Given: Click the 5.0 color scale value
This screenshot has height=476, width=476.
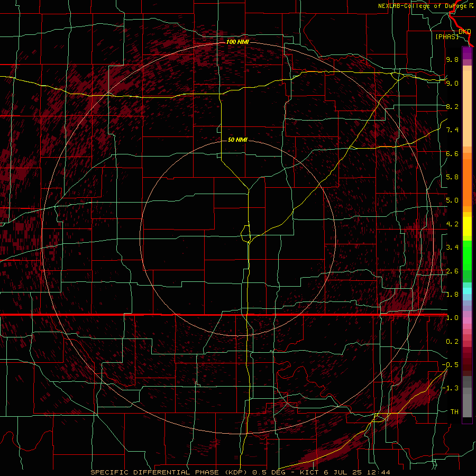Looking at the screenshot, I should tap(452, 200).
